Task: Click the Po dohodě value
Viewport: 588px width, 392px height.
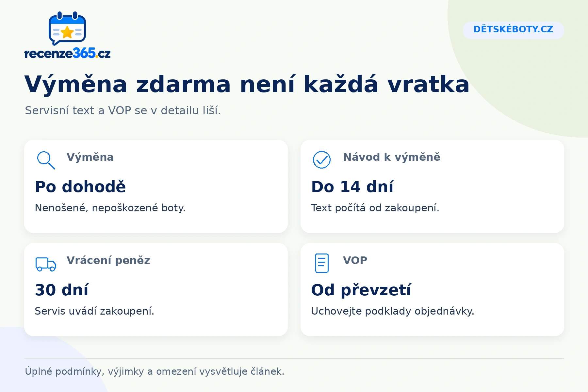Action: coord(80,187)
